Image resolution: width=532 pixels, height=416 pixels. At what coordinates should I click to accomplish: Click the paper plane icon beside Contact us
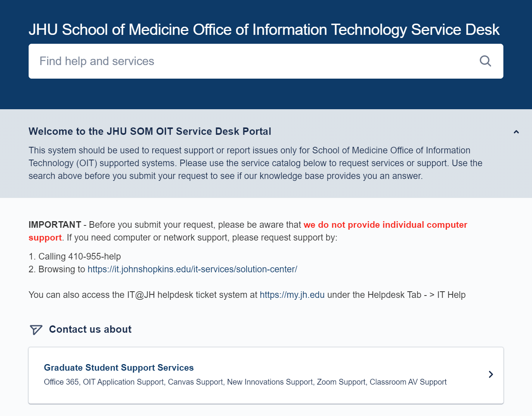pos(36,330)
